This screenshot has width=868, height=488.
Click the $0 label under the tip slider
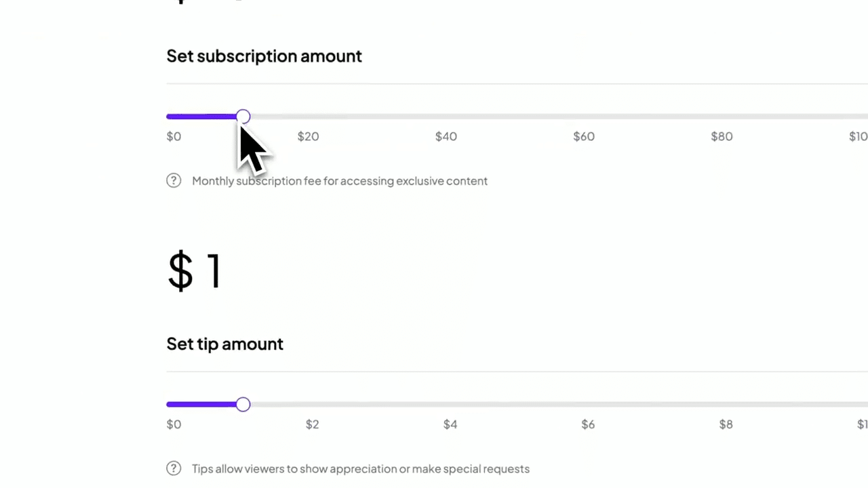[x=174, y=424]
